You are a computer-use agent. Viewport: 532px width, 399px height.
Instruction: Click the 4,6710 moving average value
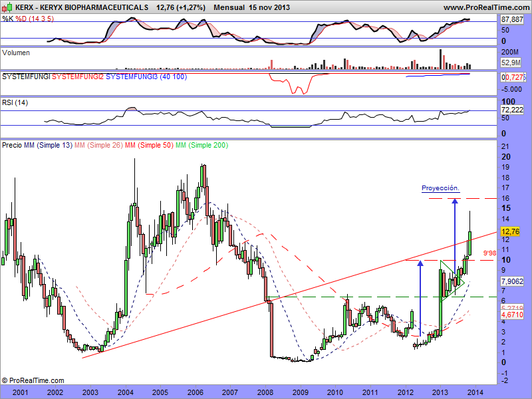pos(512,315)
